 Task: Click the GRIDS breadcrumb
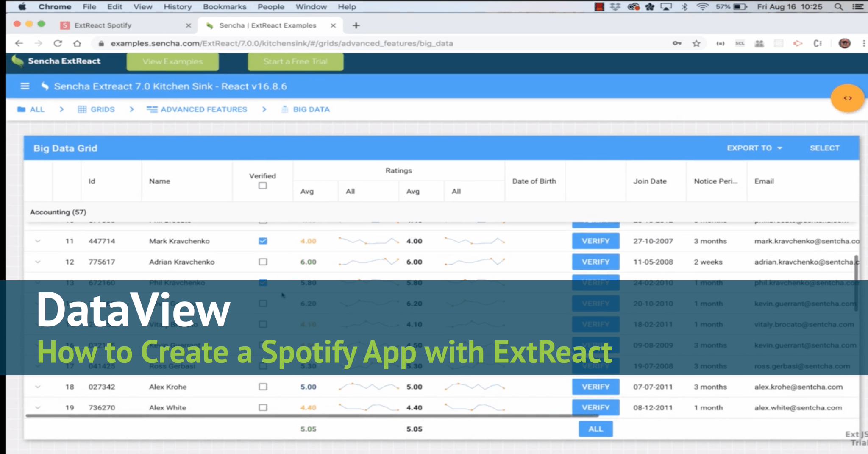tap(96, 109)
